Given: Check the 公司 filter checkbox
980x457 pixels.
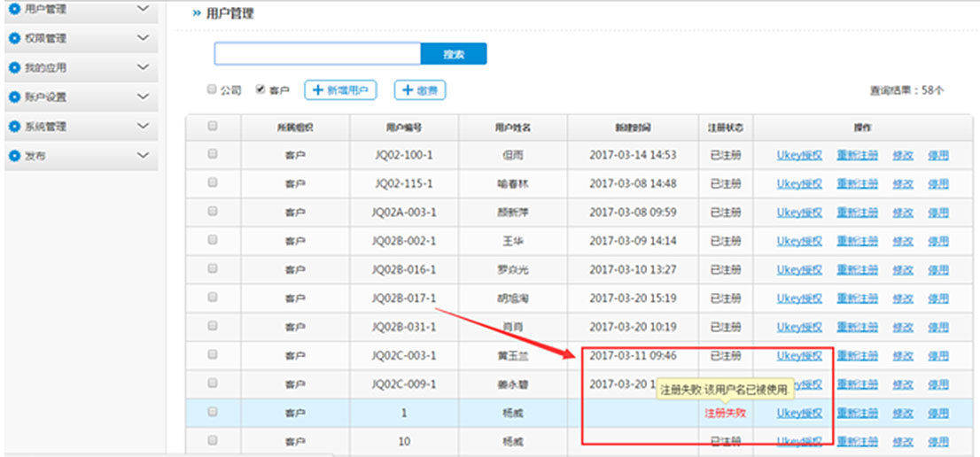Looking at the screenshot, I should point(212,89).
